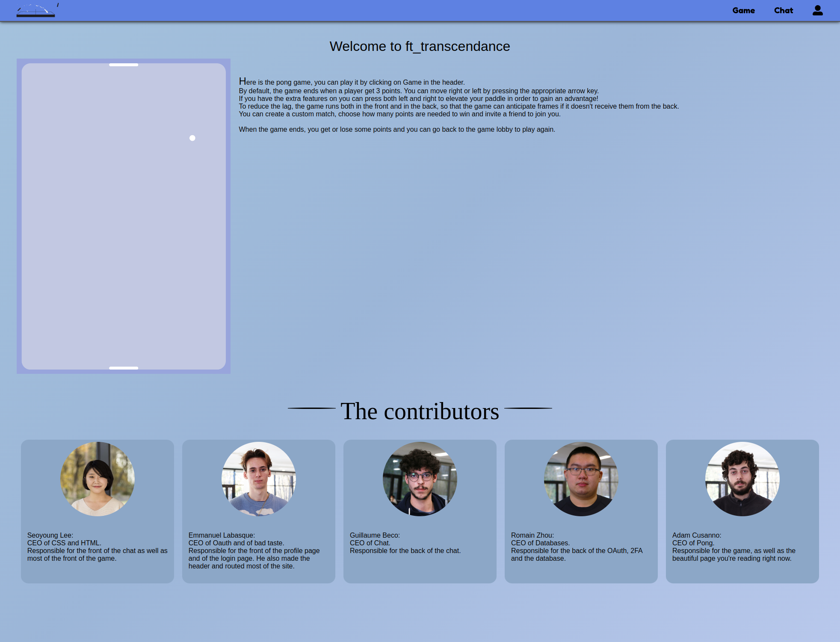
Task: Click the pong game preview area
Action: [123, 216]
